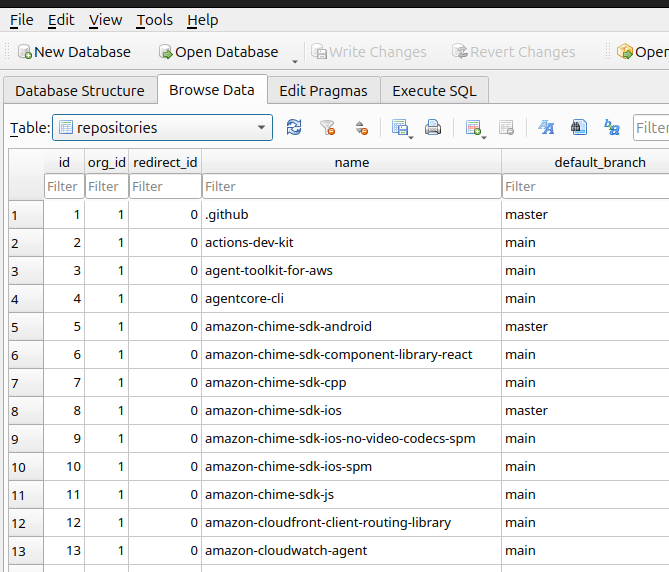Click the cell '.github'

(352, 215)
